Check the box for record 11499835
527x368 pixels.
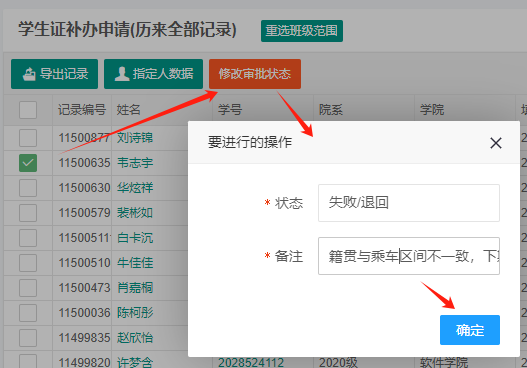[x=28, y=337]
